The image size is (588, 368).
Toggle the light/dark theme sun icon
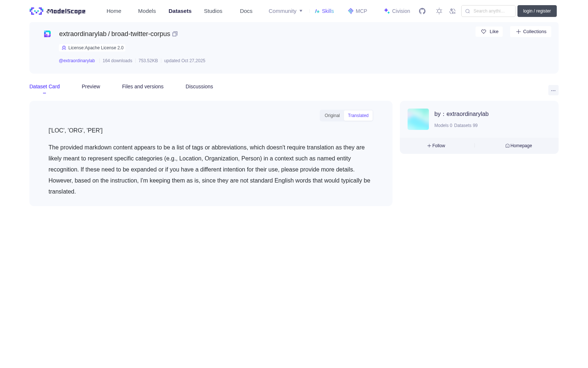tap(439, 11)
